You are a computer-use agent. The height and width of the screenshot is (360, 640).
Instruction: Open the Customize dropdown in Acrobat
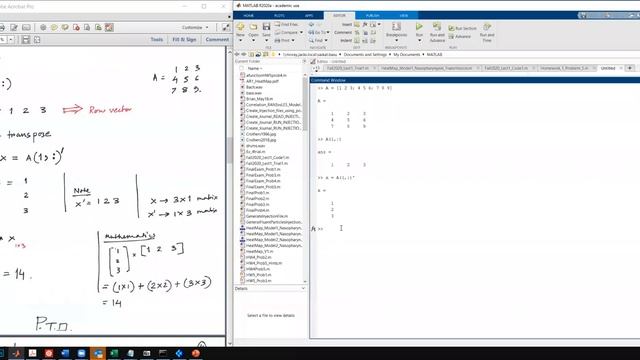pos(195,27)
